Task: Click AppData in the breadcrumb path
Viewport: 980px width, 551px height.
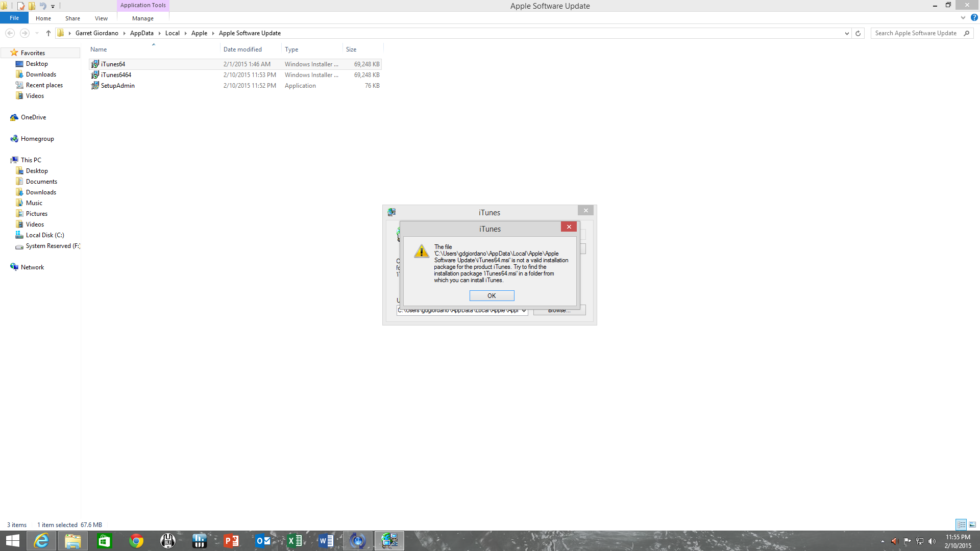Action: pyautogui.click(x=141, y=33)
